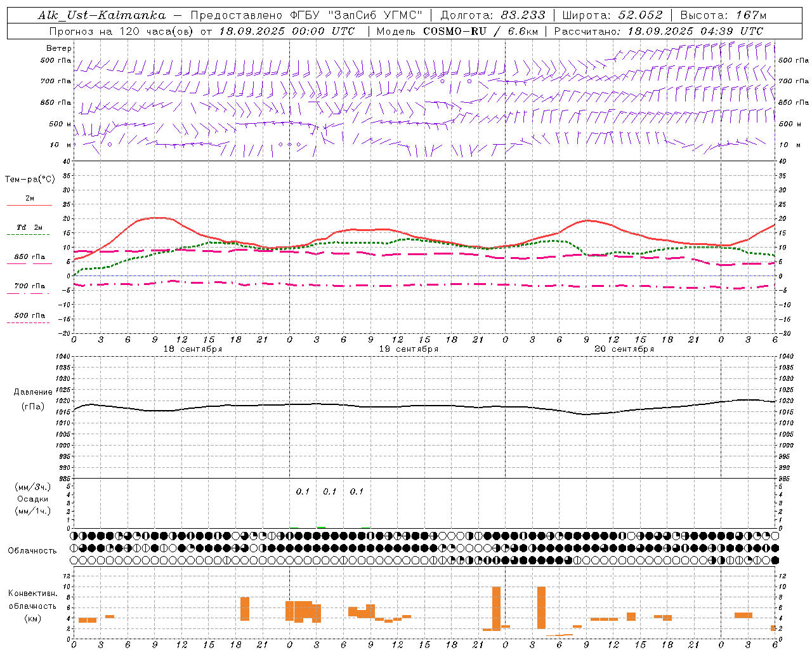Click the Конвективн. convective cloud label
This screenshot has height=650, width=812.
point(33,594)
